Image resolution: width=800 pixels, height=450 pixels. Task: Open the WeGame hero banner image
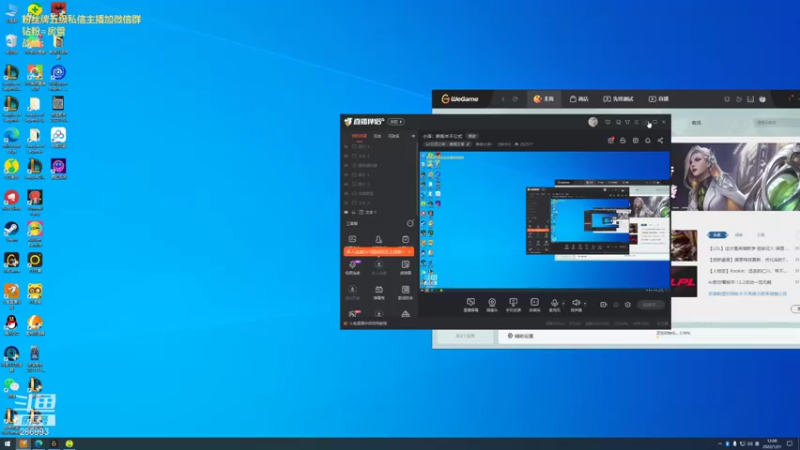coord(736,177)
